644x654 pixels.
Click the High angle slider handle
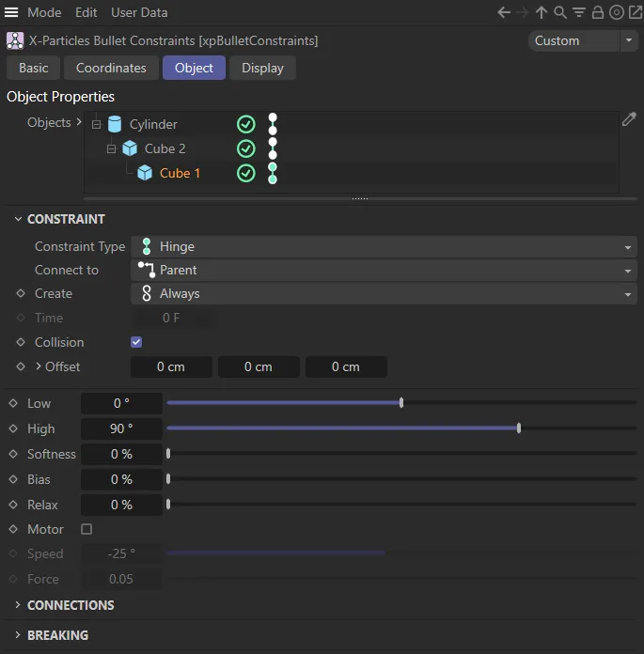coord(519,428)
